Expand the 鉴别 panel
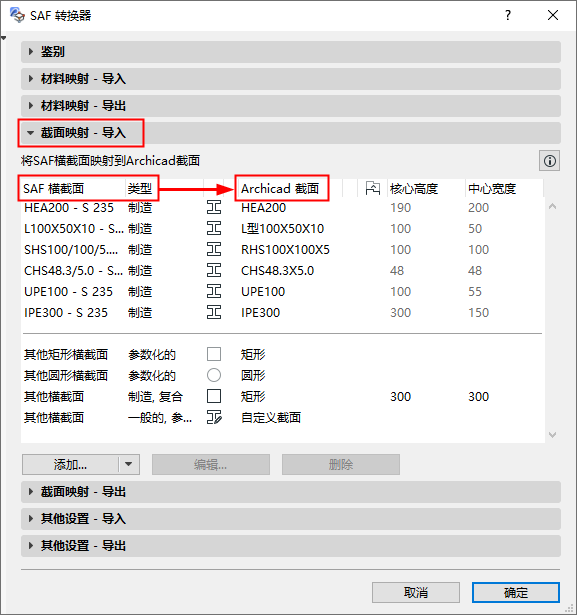The height and width of the screenshot is (615, 577). 291,52
